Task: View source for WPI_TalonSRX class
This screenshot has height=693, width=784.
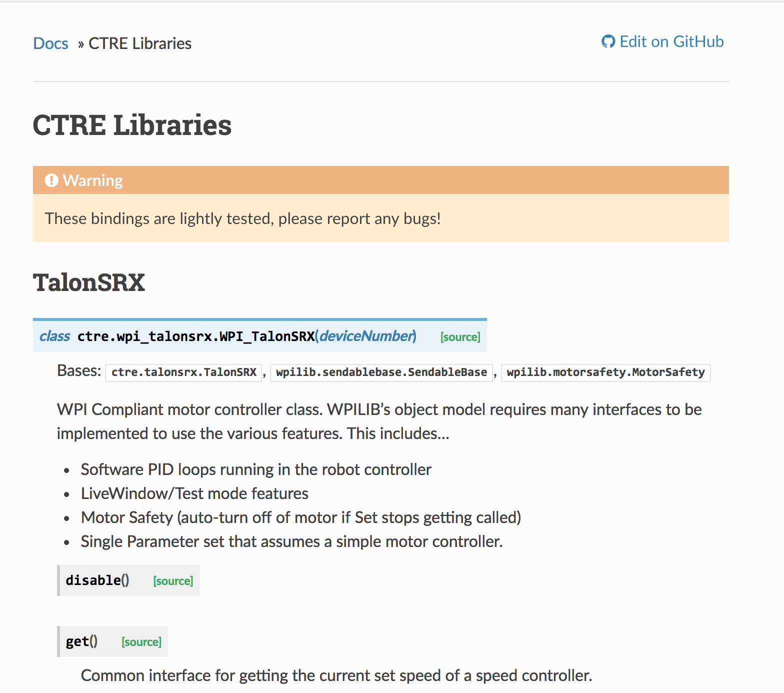Action: pyautogui.click(x=460, y=337)
